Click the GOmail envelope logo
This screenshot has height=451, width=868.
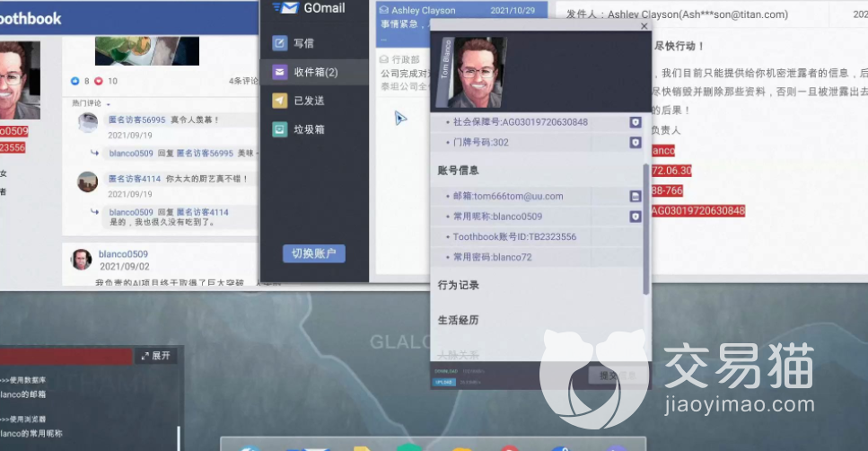[x=286, y=8]
